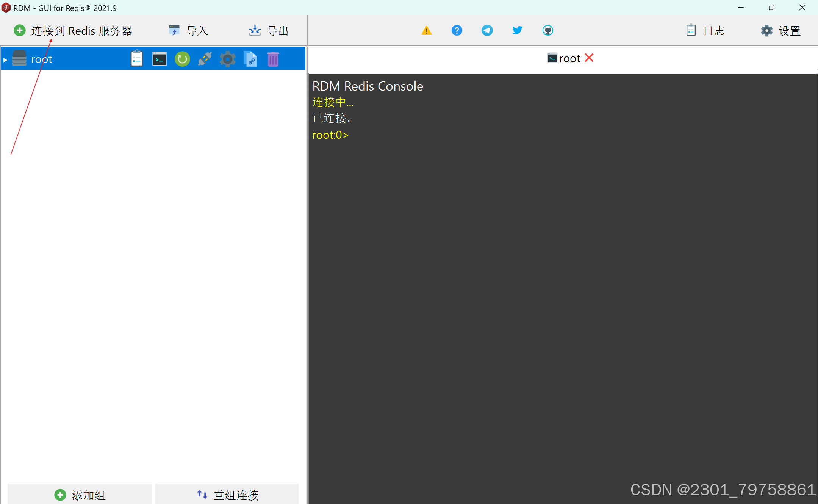Open the Twitter bird icon
The width and height of the screenshot is (818, 504).
[518, 30]
